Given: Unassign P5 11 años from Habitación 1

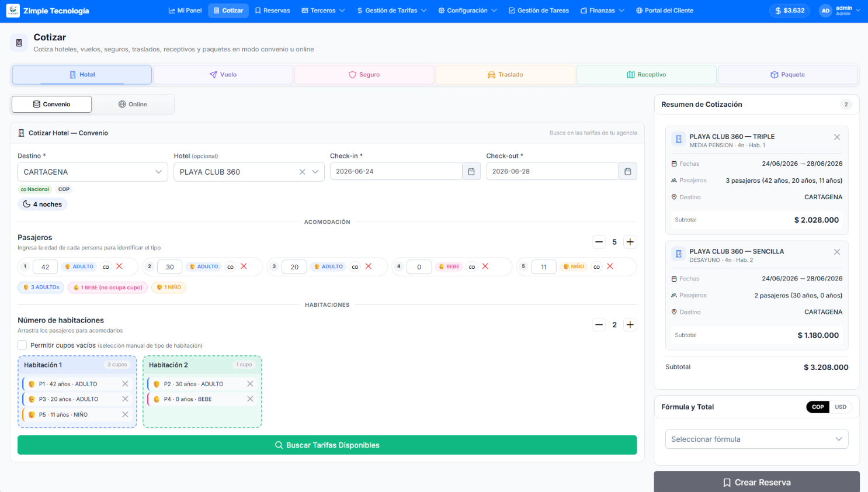Looking at the screenshot, I should pos(125,414).
